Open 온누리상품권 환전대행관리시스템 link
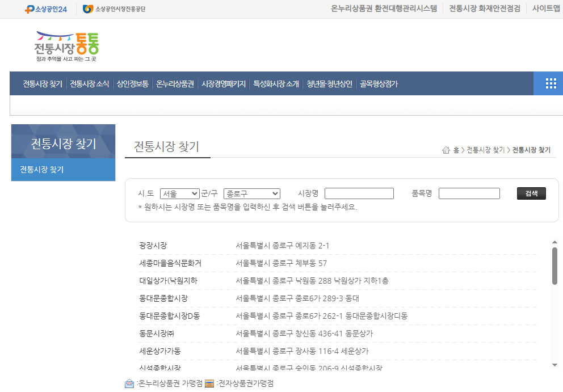The image size is (563, 392). click(384, 9)
